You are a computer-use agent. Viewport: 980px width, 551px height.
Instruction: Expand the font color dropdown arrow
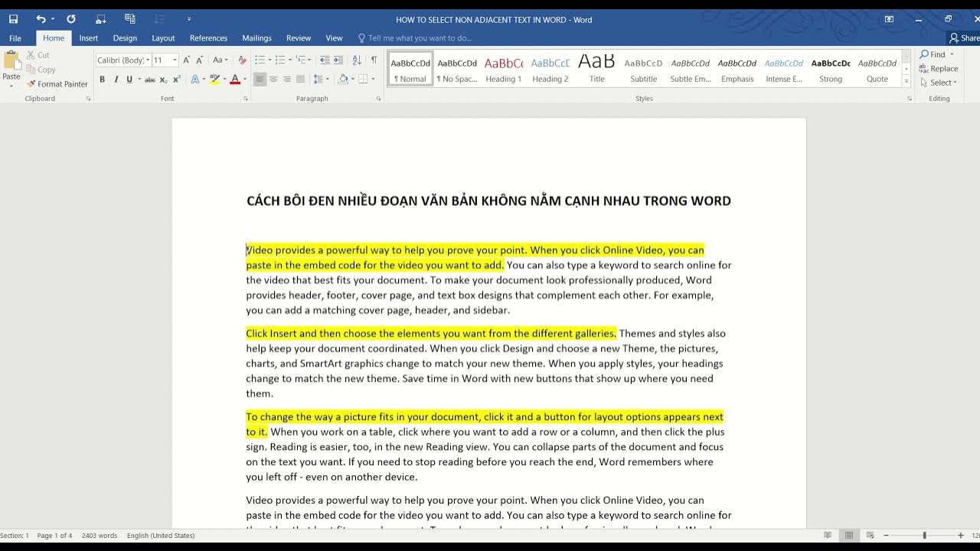(245, 80)
